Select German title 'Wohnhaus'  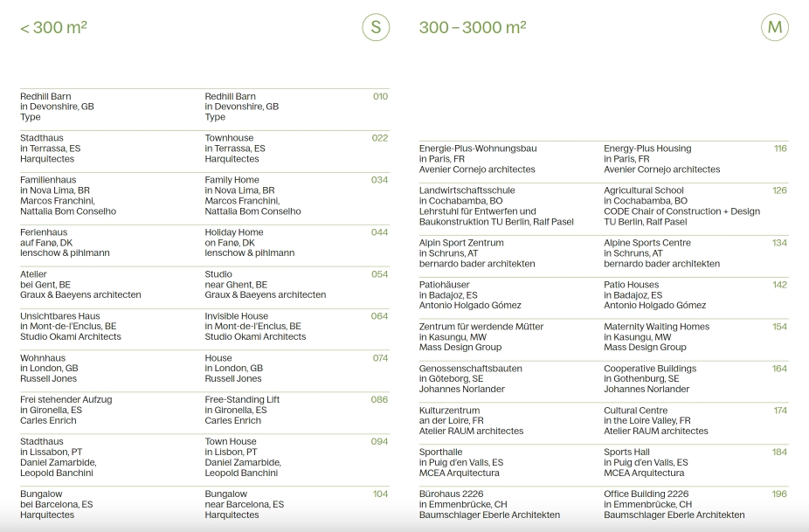pos(42,357)
